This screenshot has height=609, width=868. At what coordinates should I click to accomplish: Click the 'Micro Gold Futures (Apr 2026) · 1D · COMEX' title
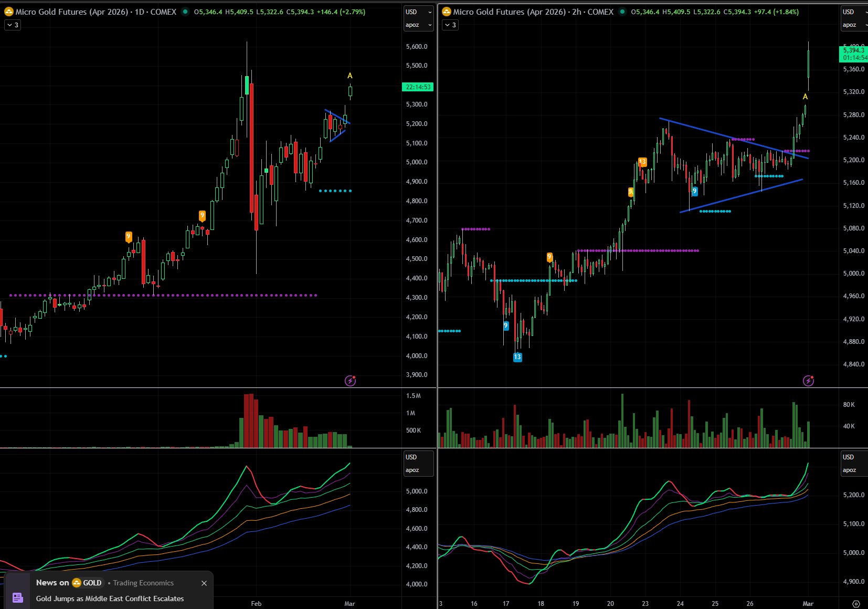pyautogui.click(x=96, y=12)
